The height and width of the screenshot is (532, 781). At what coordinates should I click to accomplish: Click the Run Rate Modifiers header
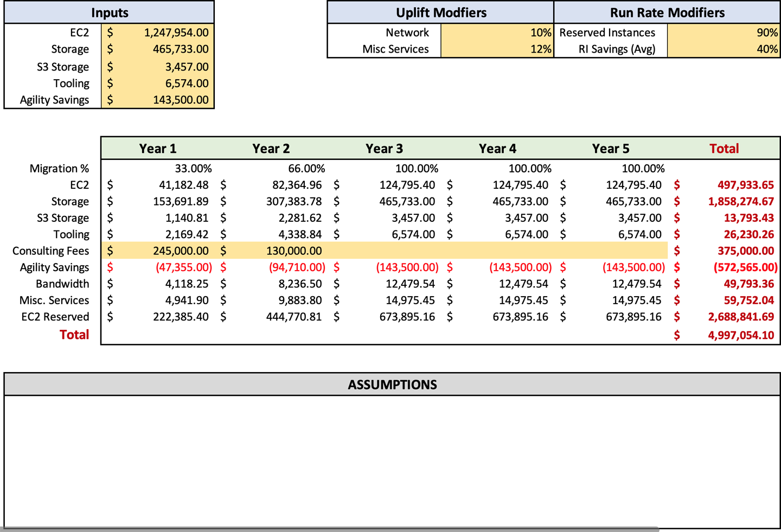(667, 12)
